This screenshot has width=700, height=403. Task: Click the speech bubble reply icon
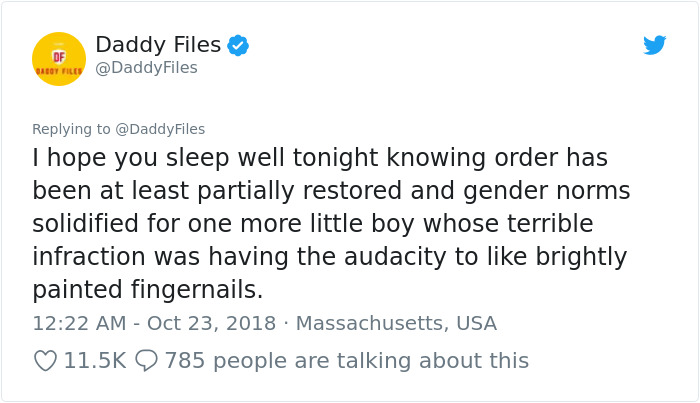tap(146, 360)
